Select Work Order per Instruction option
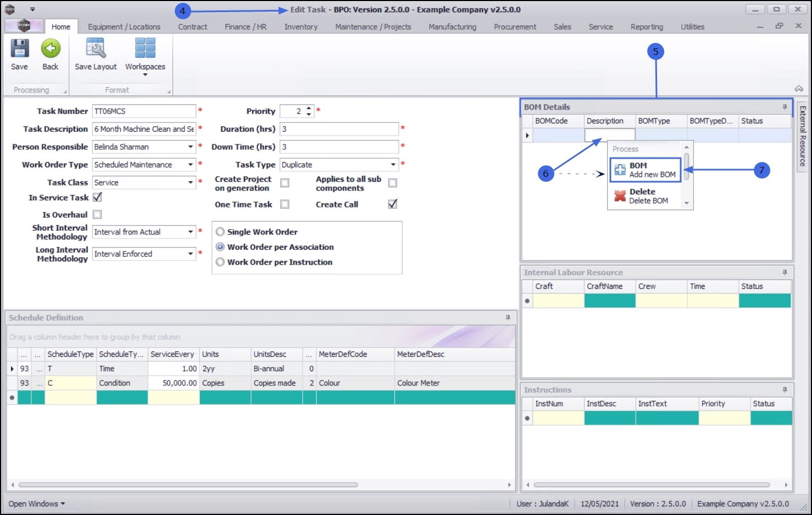Image resolution: width=812 pixels, height=515 pixels. (220, 262)
